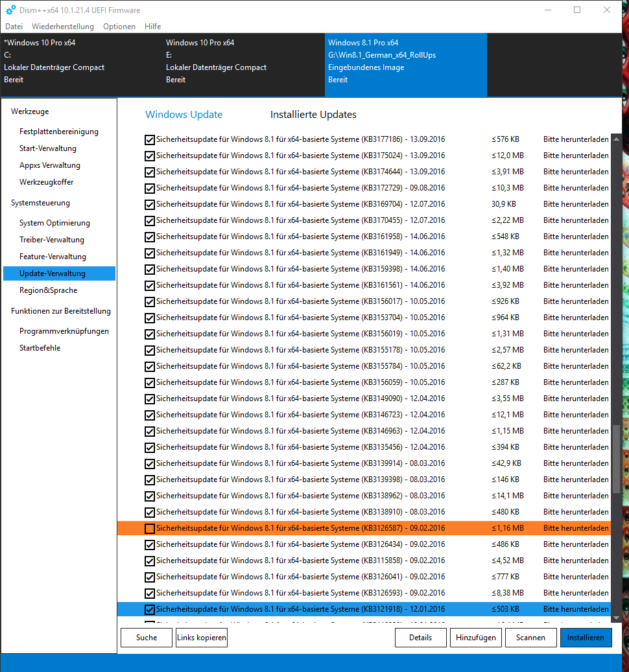Switch to the Windows Update tab
The height and width of the screenshot is (672, 629).
coord(184,115)
